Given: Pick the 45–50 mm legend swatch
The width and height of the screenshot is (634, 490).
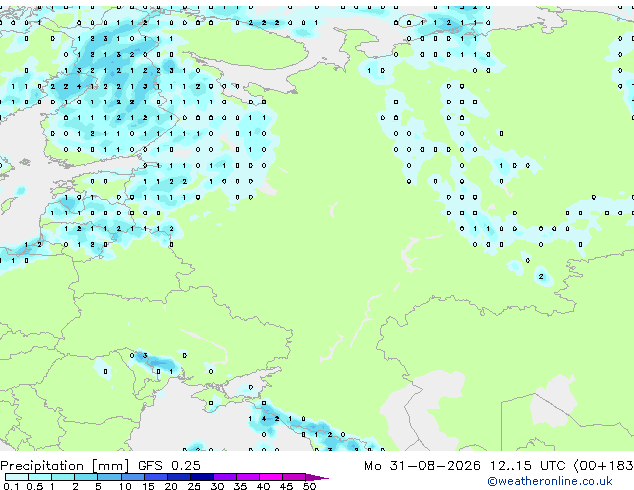Looking at the screenshot, I should click(x=294, y=477).
